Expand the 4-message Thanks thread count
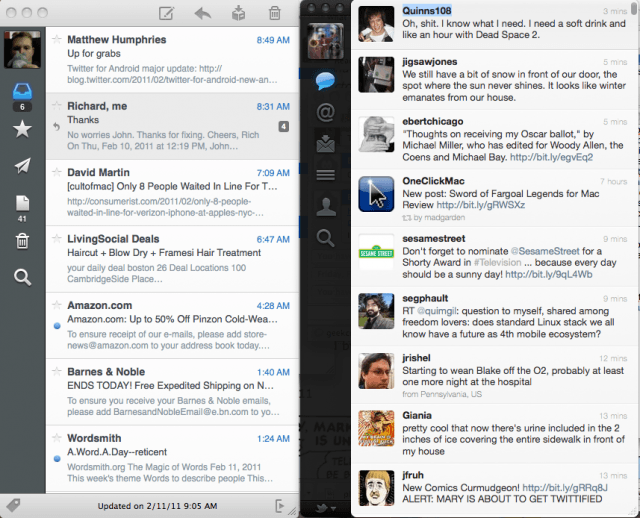640x518 pixels. [x=284, y=127]
